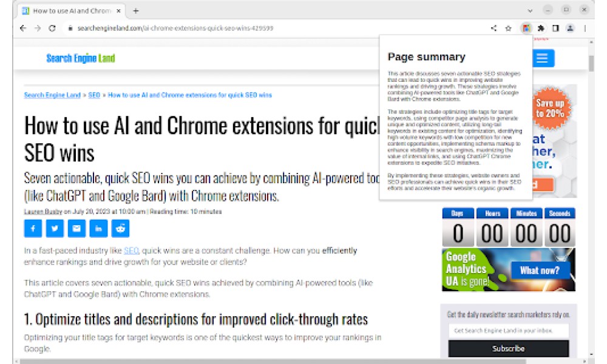This screenshot has height=364, width=607.
Task: Open the Chrome three-dot menu
Action: pyautogui.click(x=585, y=29)
